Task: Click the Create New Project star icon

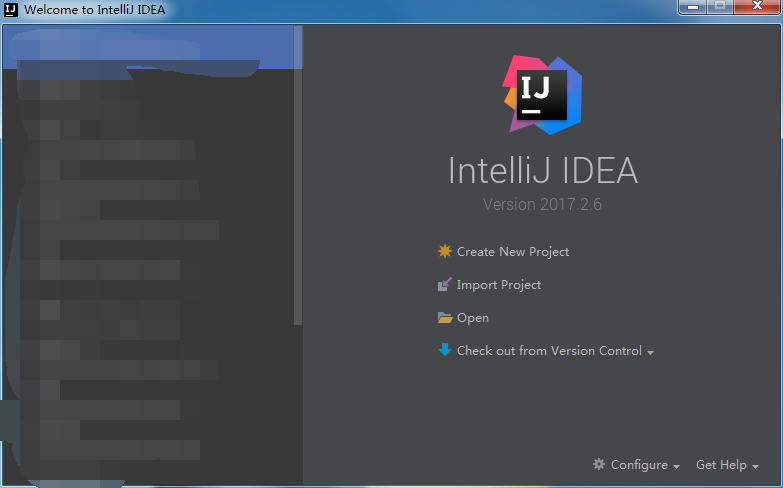Action: tap(444, 251)
